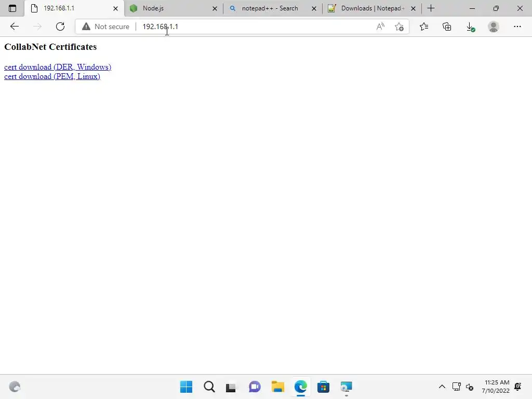Close the notepad++ - Search tab

click(x=314, y=8)
